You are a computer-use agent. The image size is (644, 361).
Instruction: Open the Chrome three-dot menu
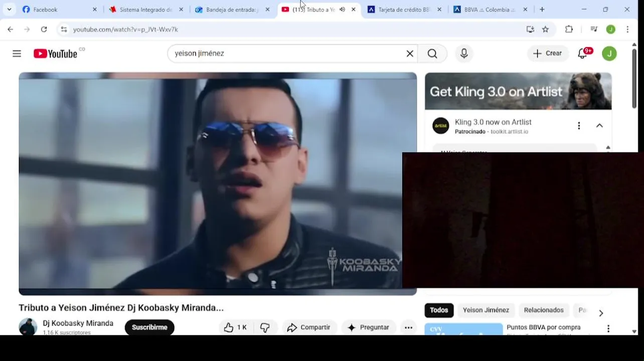click(627, 30)
